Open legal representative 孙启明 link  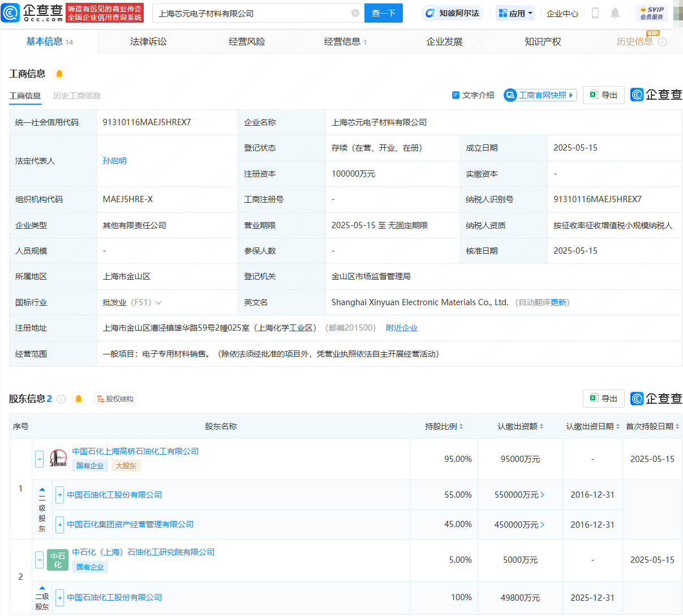point(114,161)
